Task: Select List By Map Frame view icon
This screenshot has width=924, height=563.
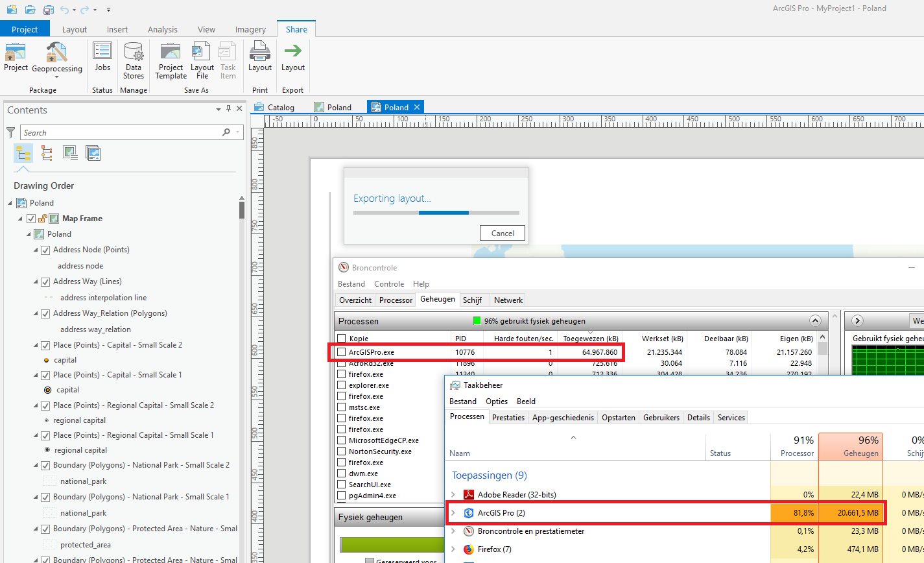Action: pos(70,153)
